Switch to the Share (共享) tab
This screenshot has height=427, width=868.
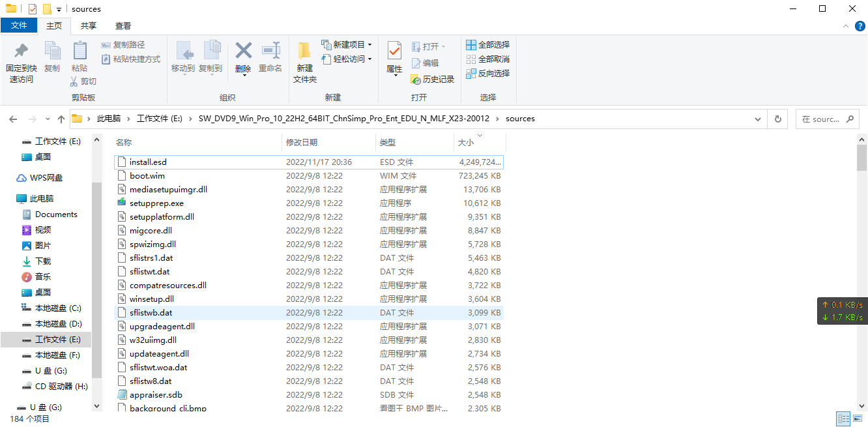[x=89, y=26]
